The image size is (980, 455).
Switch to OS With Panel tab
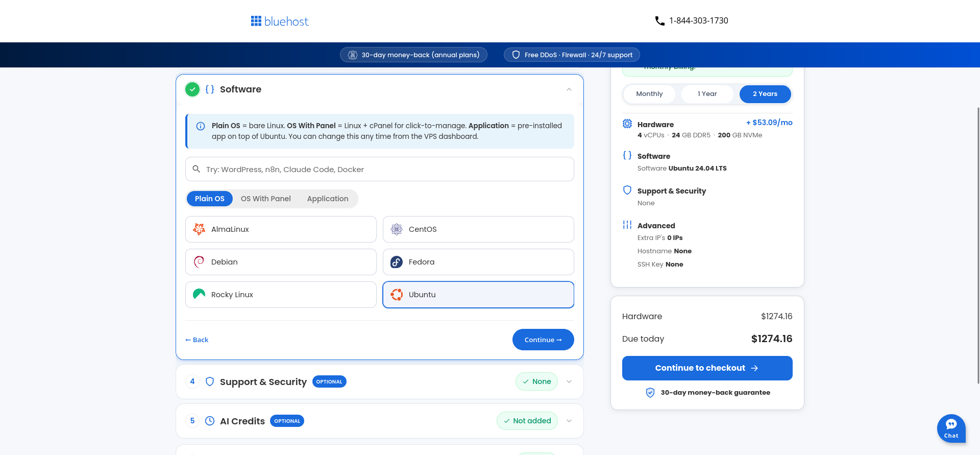coord(266,199)
